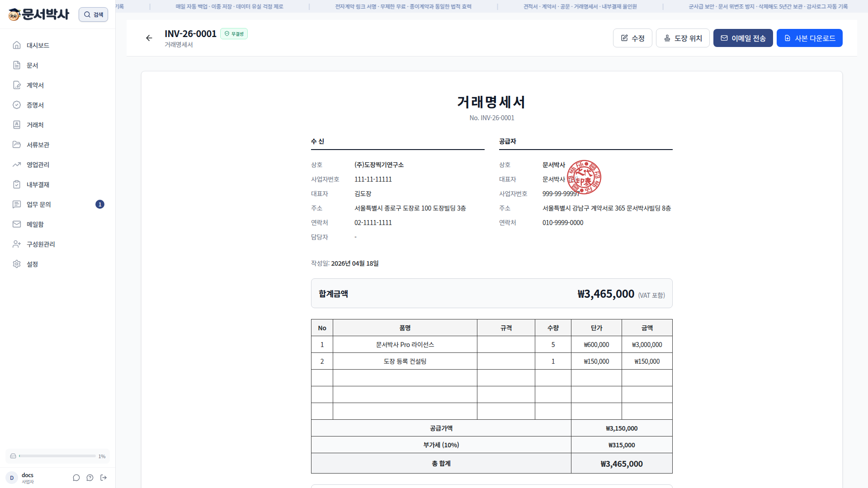The height and width of the screenshot is (488, 868).
Task: Click the 계약서 contract icon in sidebar
Action: [17, 85]
